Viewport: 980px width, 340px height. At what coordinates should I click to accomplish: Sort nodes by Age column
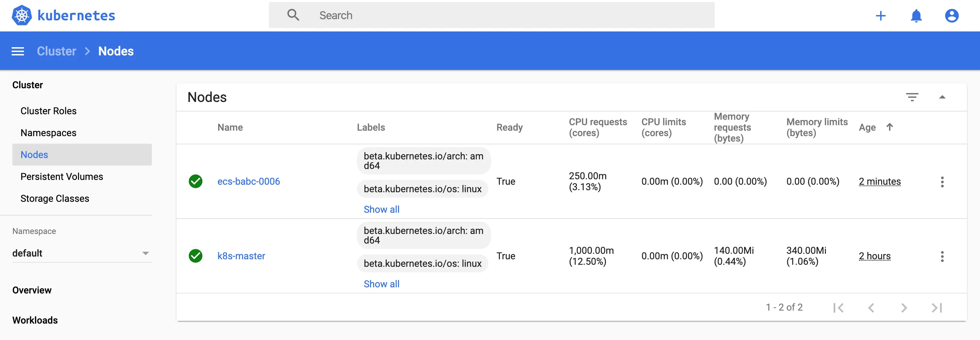point(868,127)
